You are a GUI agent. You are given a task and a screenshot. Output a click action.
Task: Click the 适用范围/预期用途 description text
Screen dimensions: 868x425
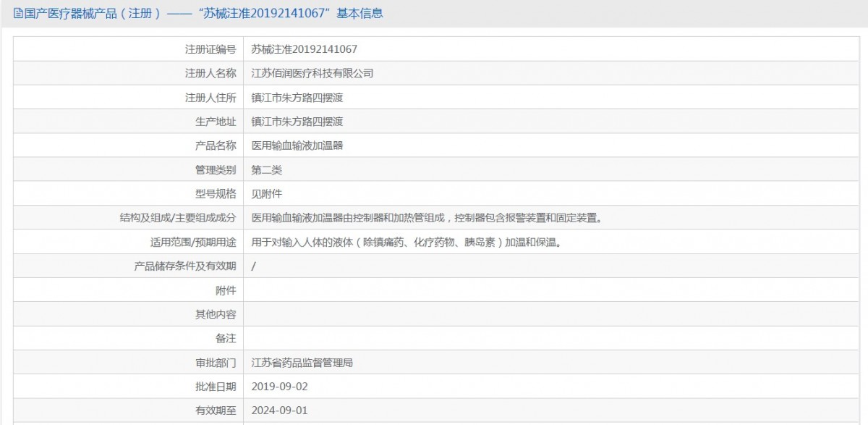[407, 243]
